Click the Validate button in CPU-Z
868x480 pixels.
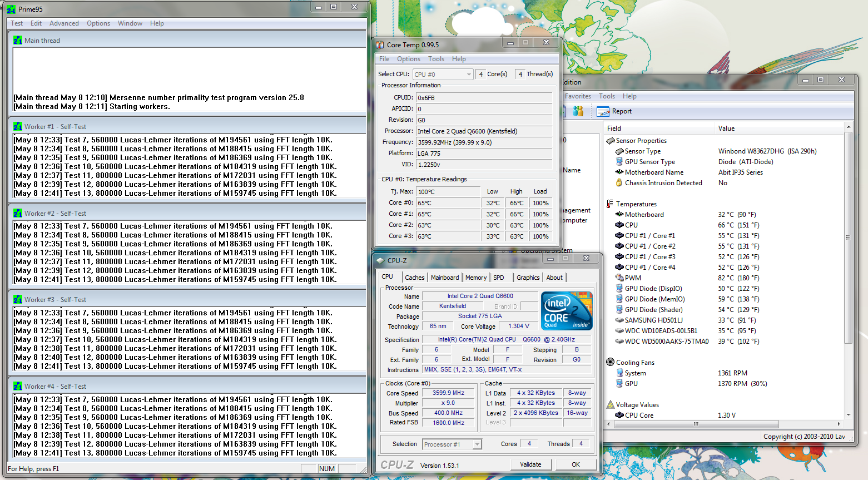click(x=530, y=464)
